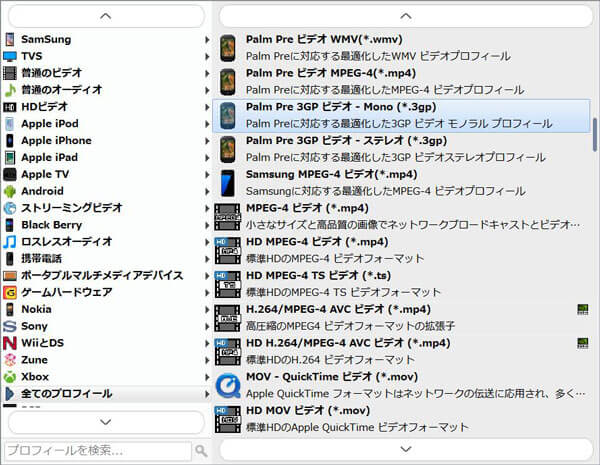Select HD MPEG-4 TS ビデオ (*.ts) profile
The image size is (600, 465).
(402, 284)
